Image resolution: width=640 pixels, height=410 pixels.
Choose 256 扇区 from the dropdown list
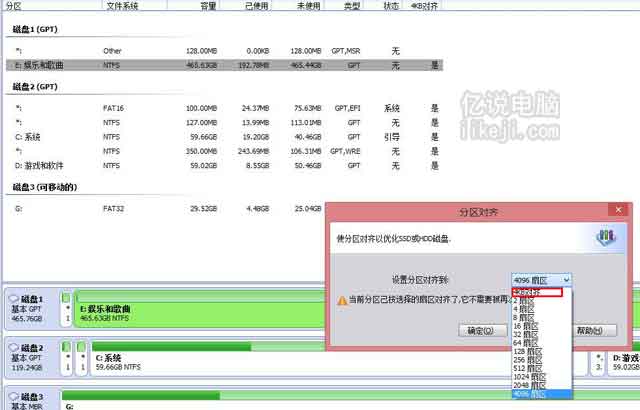click(542, 360)
